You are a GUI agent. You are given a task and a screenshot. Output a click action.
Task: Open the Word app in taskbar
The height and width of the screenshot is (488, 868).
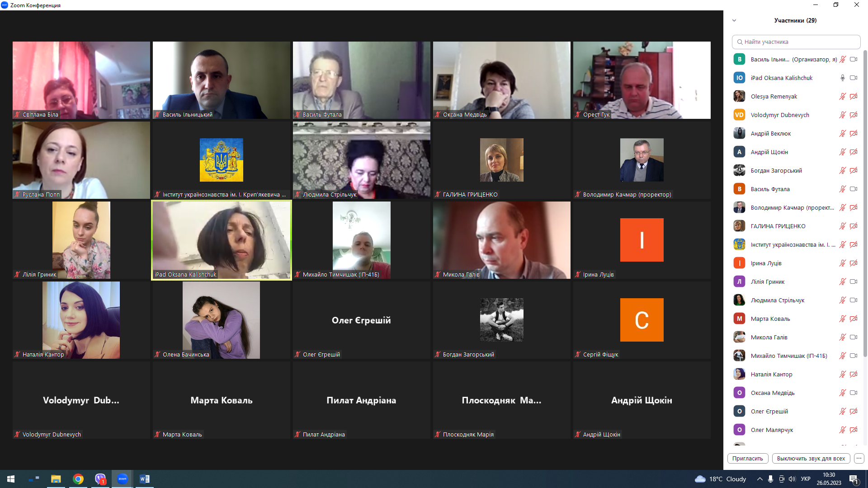[145, 479]
